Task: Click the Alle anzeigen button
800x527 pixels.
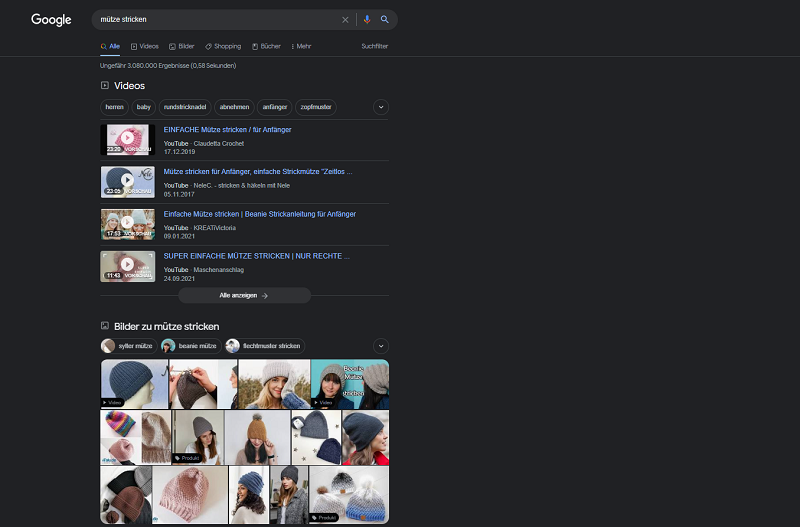Action: [x=244, y=295]
